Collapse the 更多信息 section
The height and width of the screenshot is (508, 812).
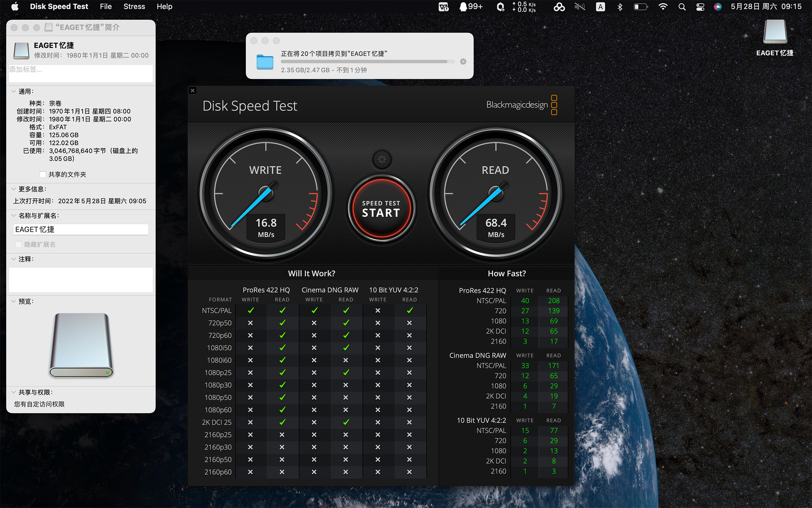tap(14, 189)
